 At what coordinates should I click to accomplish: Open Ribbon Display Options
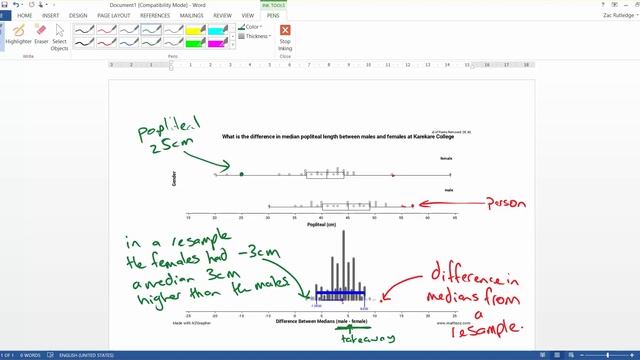[x=614, y=5]
